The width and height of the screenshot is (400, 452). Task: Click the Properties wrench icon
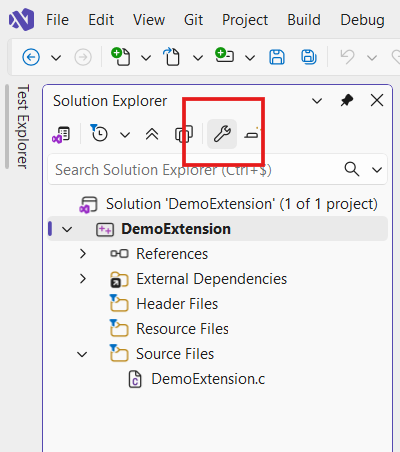coord(222,134)
